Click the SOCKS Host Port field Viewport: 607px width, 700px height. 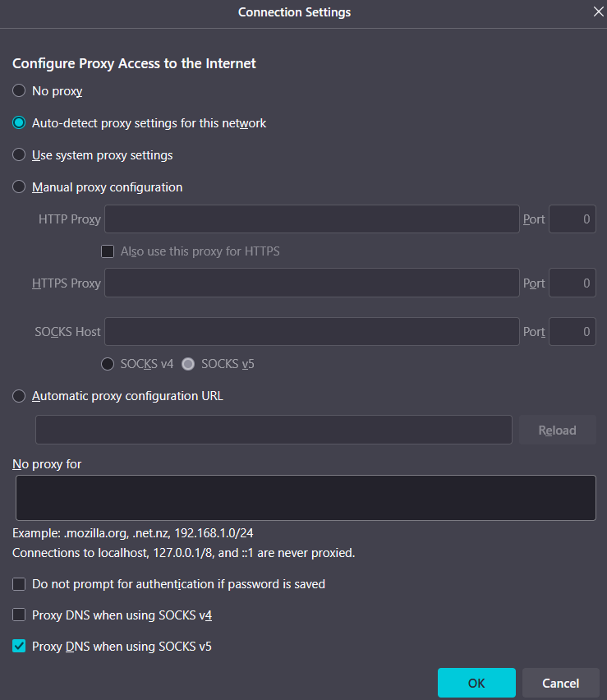point(572,332)
